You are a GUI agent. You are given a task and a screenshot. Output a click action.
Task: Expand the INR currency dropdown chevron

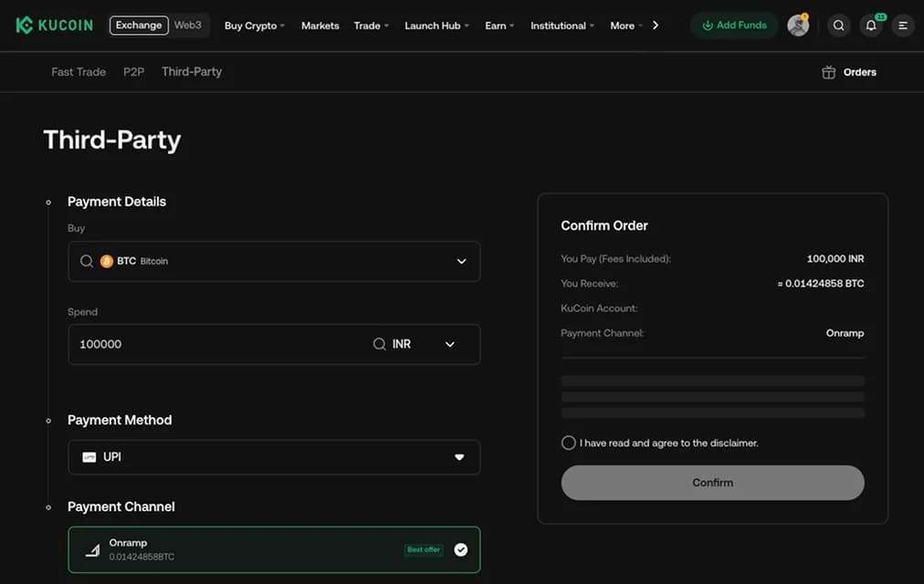point(449,344)
